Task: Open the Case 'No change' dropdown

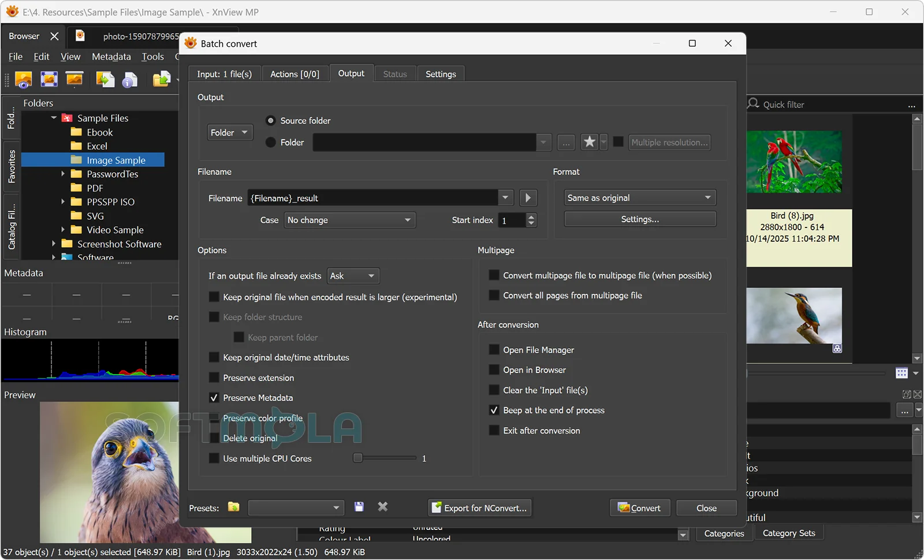Action: coord(349,220)
